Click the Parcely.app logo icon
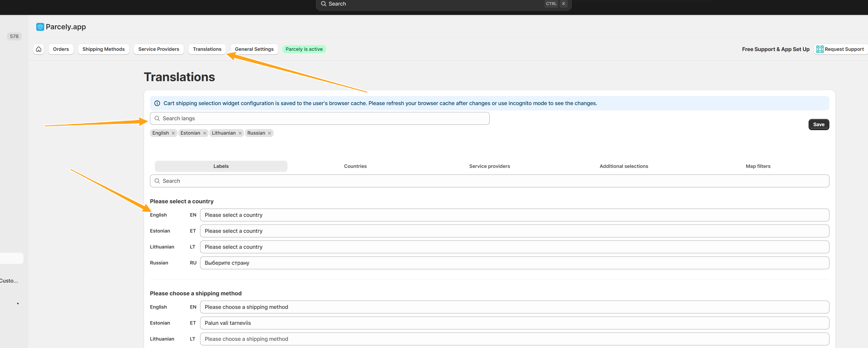Image resolution: width=868 pixels, height=348 pixels. tap(40, 27)
